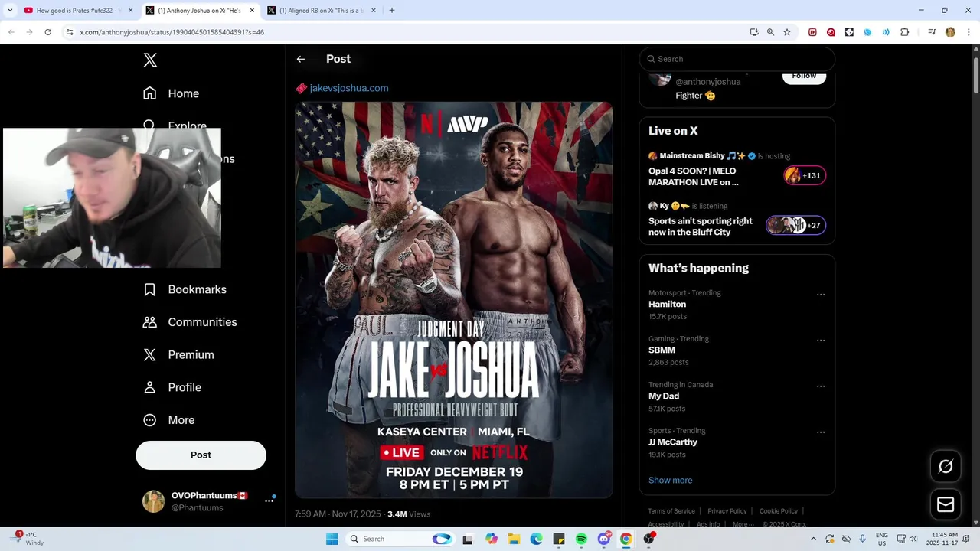The width and height of the screenshot is (980, 551).
Task: Open the Messages envelope floating button
Action: [x=946, y=504]
